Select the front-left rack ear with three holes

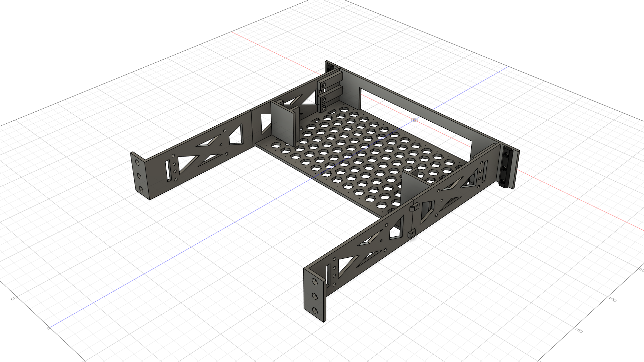click(x=140, y=176)
